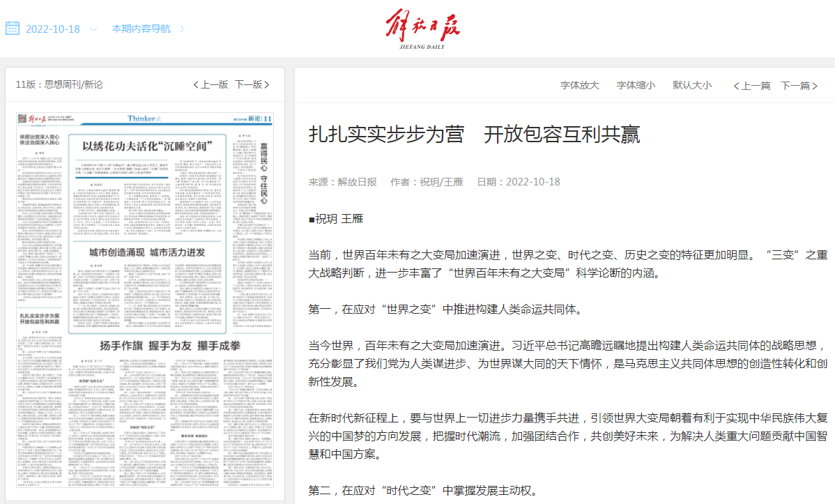Open the 2022-10-18 date dropdown

(x=53, y=29)
